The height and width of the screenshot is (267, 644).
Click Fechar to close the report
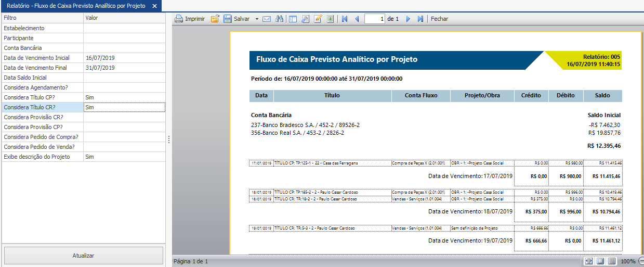coord(439,19)
